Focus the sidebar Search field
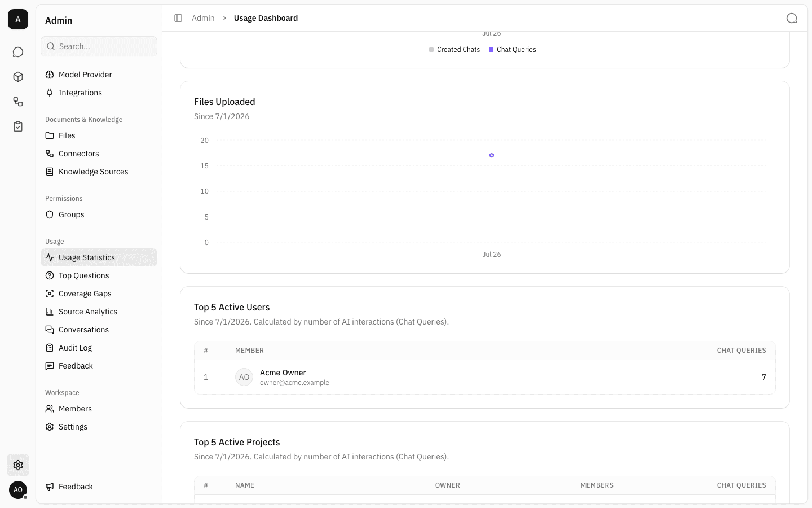The height and width of the screenshot is (508, 812). tap(99, 46)
